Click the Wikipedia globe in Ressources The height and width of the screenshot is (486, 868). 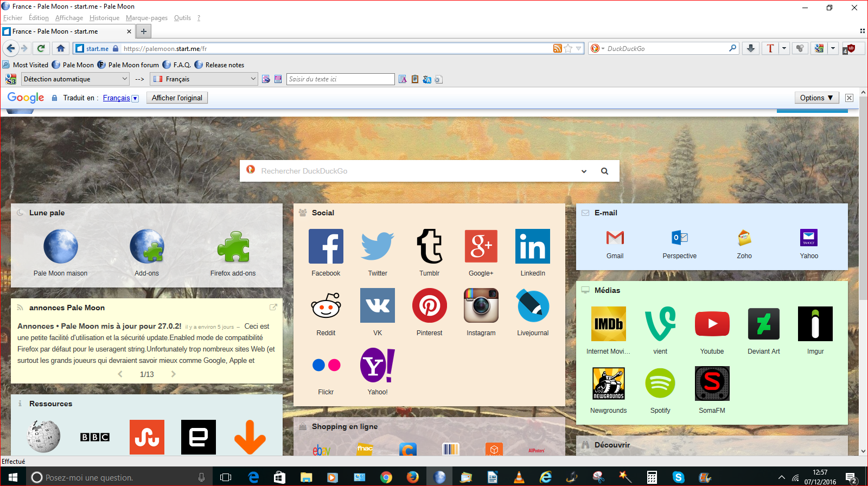coord(43,437)
